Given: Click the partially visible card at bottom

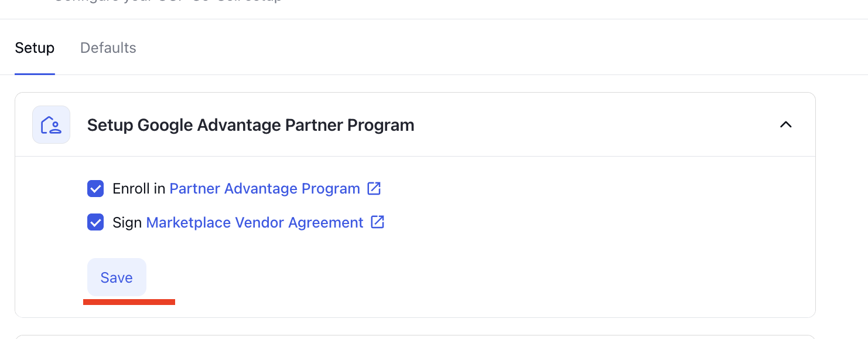Looking at the screenshot, I should pyautogui.click(x=415, y=337).
